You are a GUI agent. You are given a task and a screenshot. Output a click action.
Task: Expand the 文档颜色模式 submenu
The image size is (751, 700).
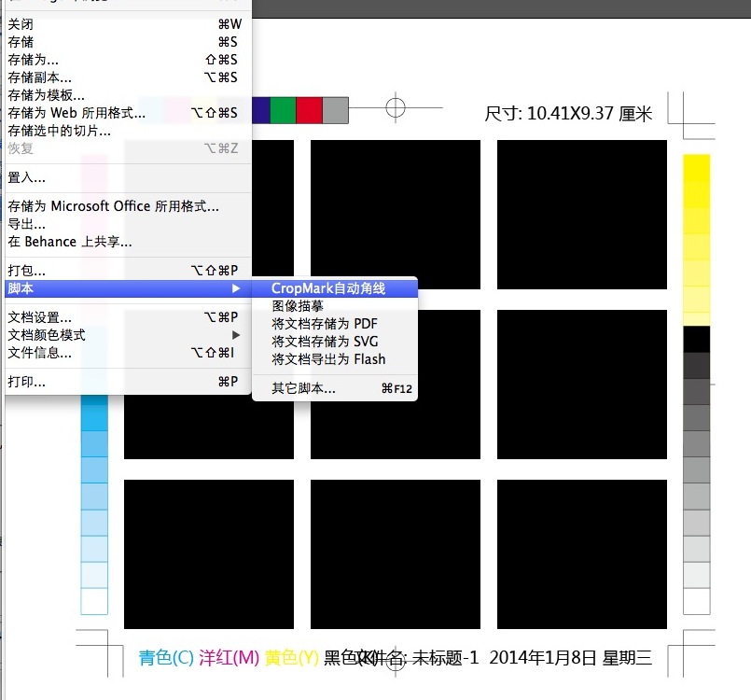(47, 334)
